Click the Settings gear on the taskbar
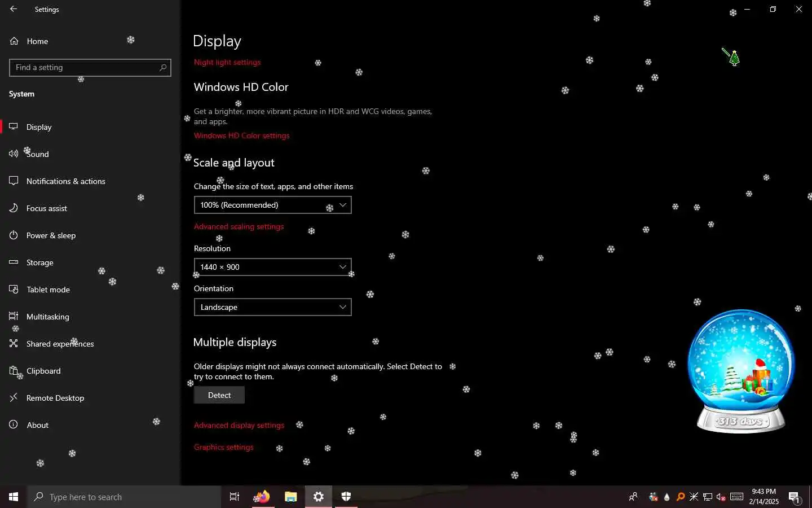Screen dimensions: 812x508 (319, 497)
